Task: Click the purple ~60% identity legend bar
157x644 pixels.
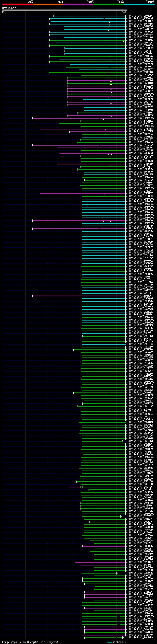Action: 78,4
